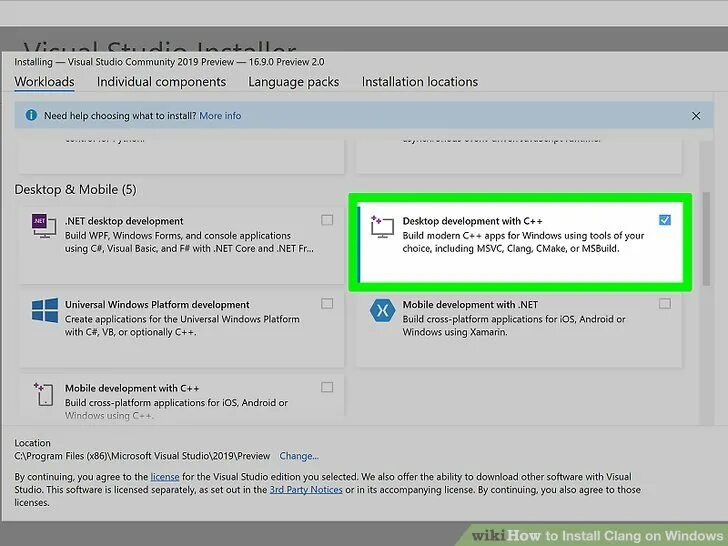
Task: Open the Language packs tab
Action: pyautogui.click(x=293, y=82)
